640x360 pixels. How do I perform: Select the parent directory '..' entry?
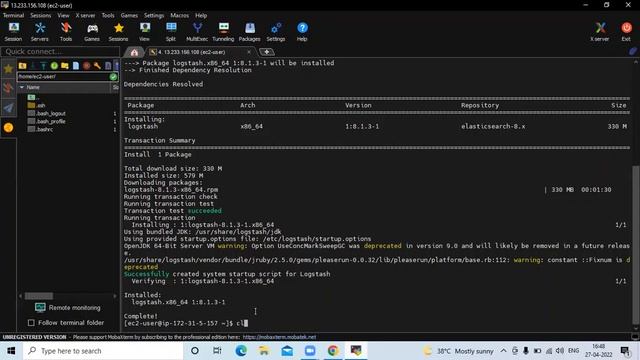point(34,97)
